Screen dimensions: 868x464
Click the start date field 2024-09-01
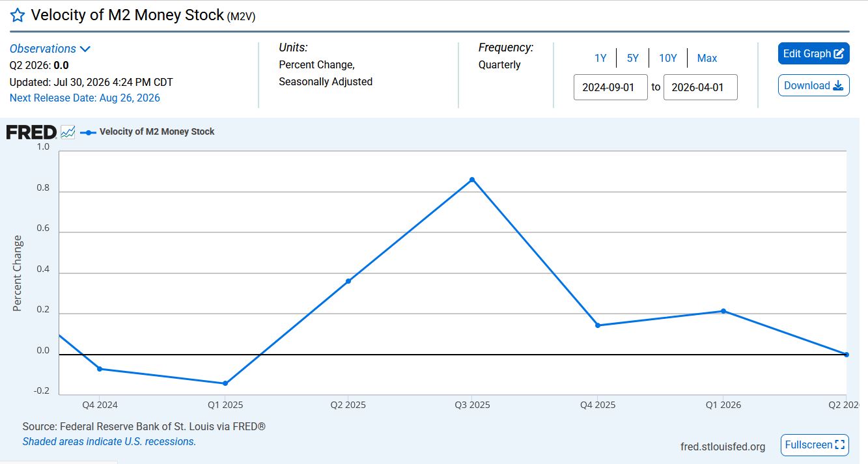(x=611, y=87)
